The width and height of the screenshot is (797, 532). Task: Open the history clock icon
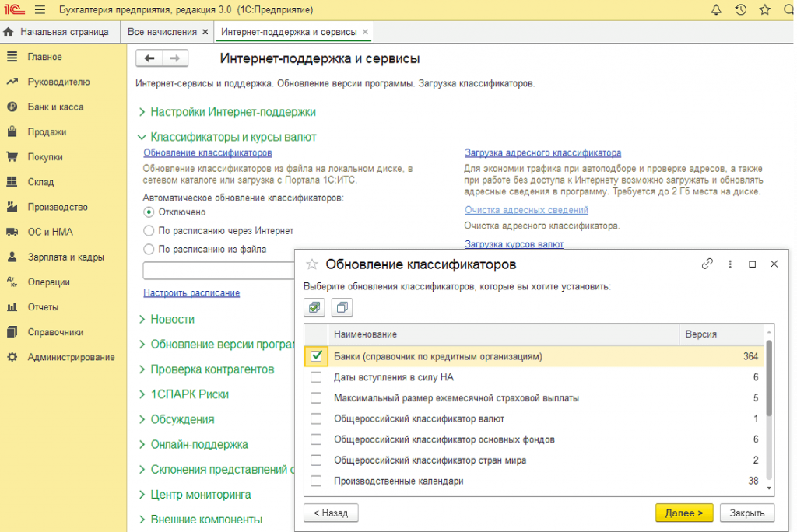tap(741, 9)
